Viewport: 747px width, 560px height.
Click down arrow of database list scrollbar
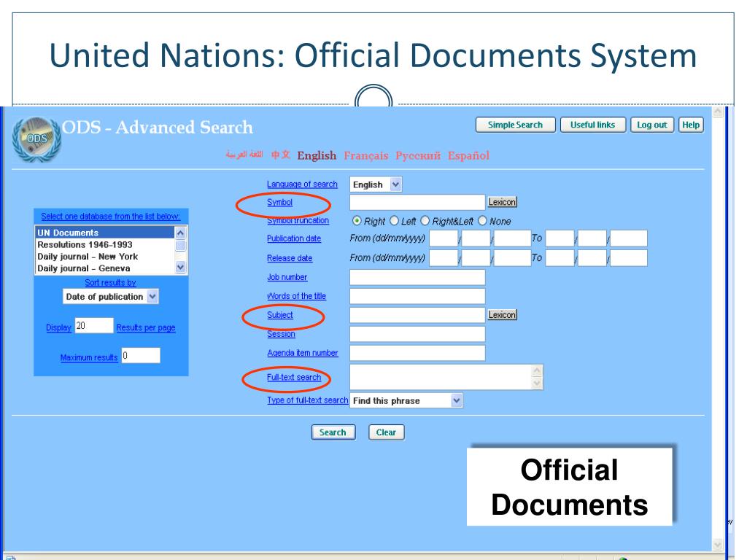pyautogui.click(x=181, y=267)
